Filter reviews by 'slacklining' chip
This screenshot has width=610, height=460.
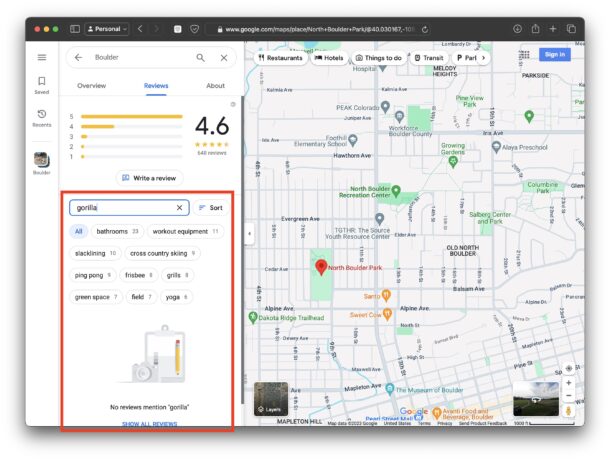(x=96, y=253)
